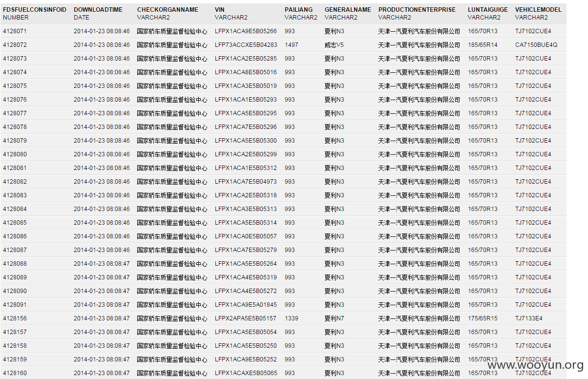Click the PAILIANG column header
The height and width of the screenshot is (379, 588).
298,10
